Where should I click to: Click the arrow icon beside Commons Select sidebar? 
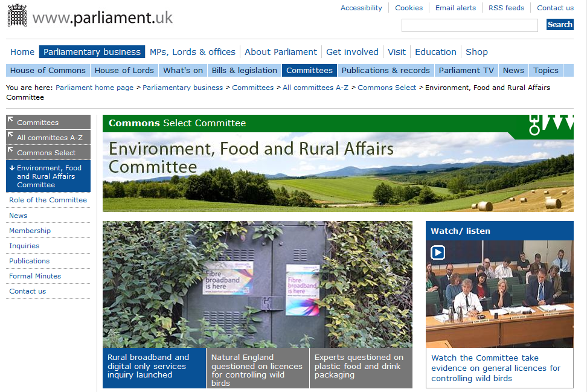10,150
